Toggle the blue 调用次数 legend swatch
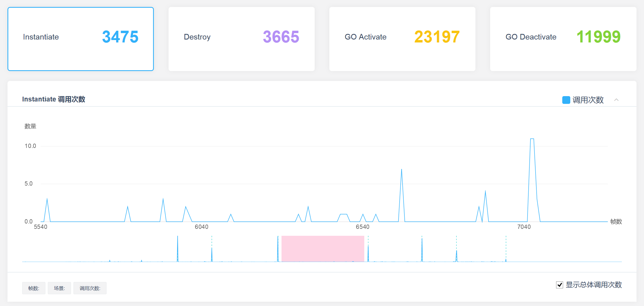The width and height of the screenshot is (644, 306). (566, 100)
